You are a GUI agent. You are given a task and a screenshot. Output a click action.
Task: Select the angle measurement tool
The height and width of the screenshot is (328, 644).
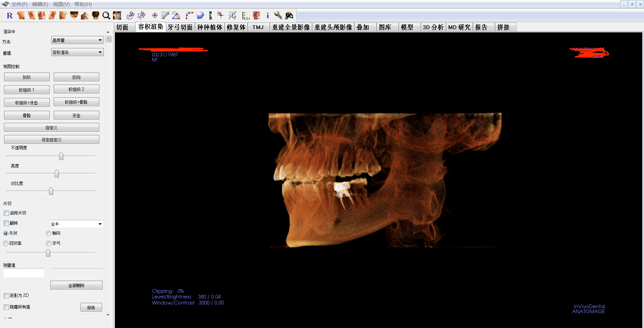tap(176, 15)
